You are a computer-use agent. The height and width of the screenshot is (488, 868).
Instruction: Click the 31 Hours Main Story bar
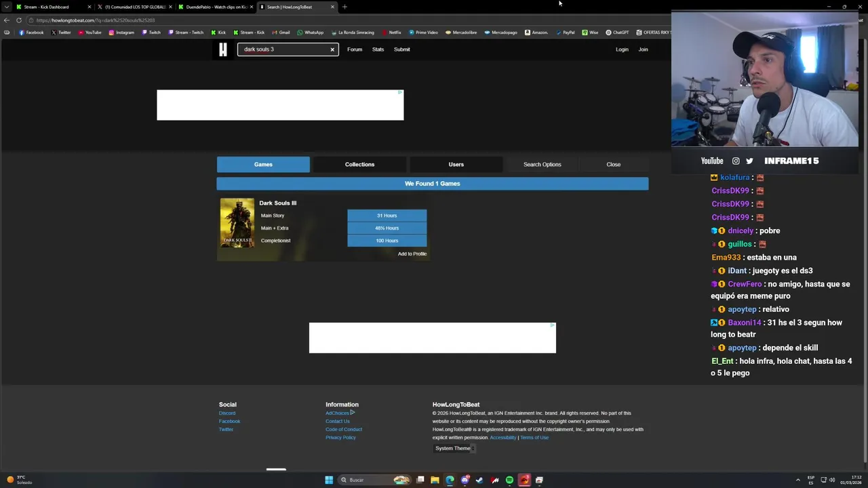[x=387, y=216]
